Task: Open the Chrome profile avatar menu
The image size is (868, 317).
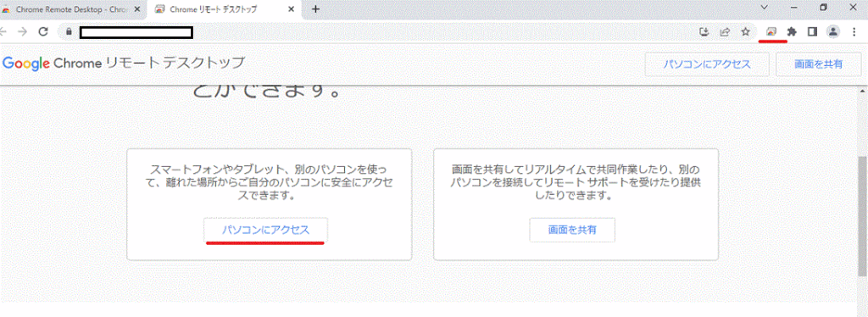Action: (833, 32)
